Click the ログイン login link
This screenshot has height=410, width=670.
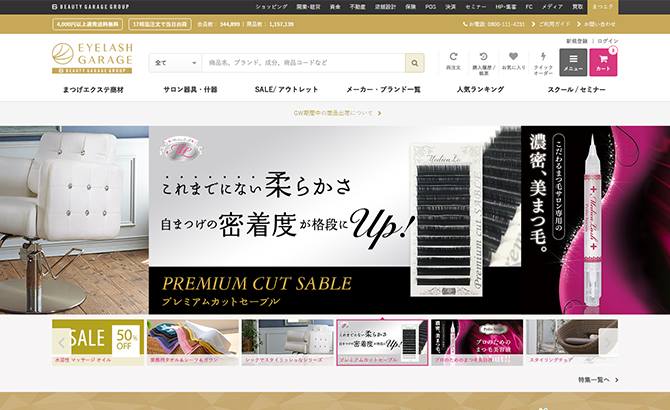(608, 41)
